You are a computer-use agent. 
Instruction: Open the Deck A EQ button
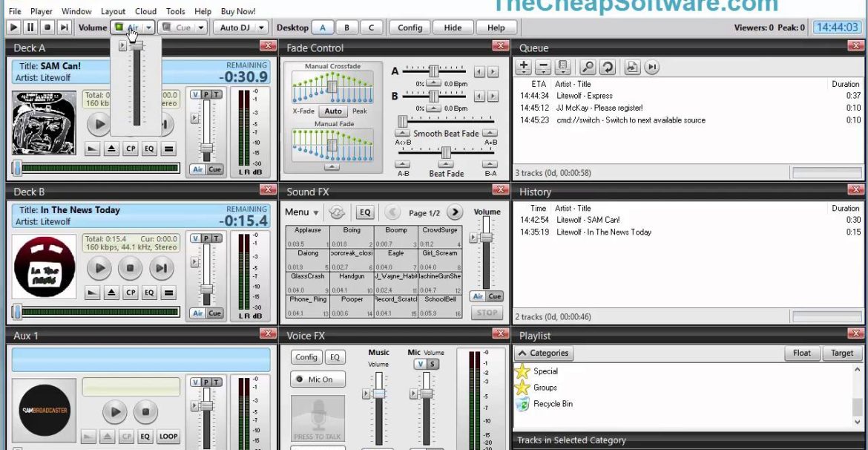(149, 149)
